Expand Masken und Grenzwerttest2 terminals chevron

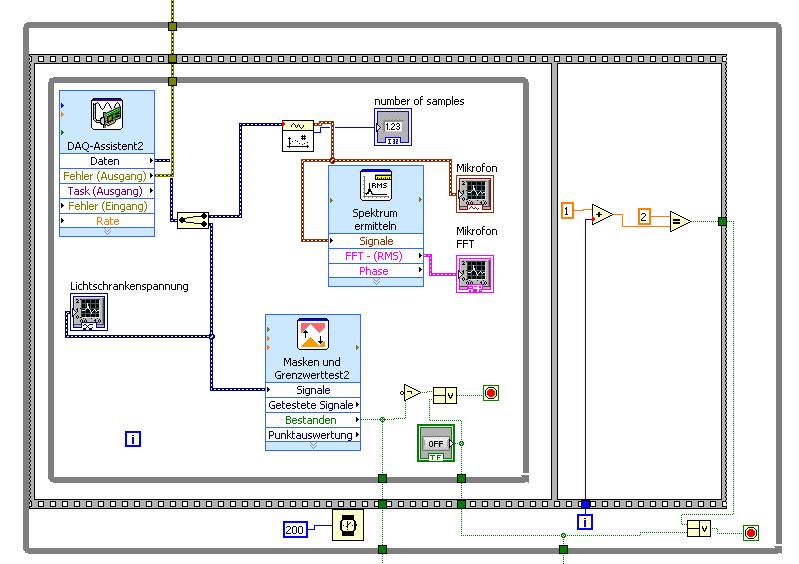[313, 446]
